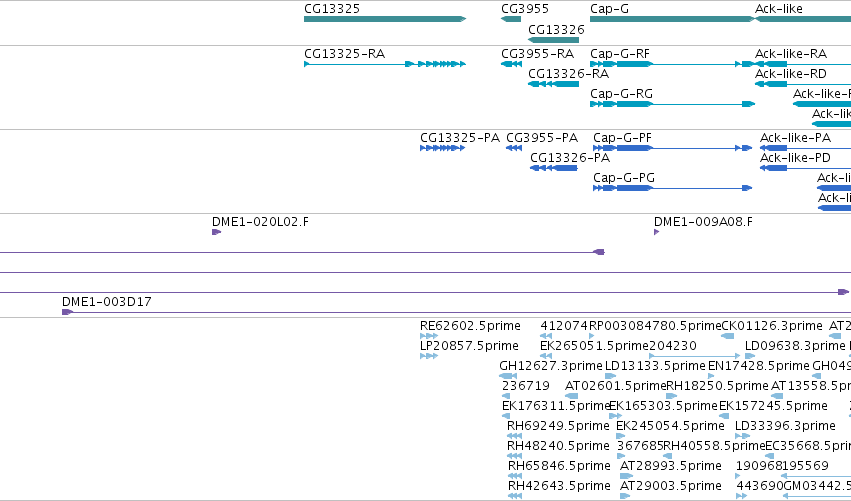Select the CG3955-RA transcript

(511, 64)
